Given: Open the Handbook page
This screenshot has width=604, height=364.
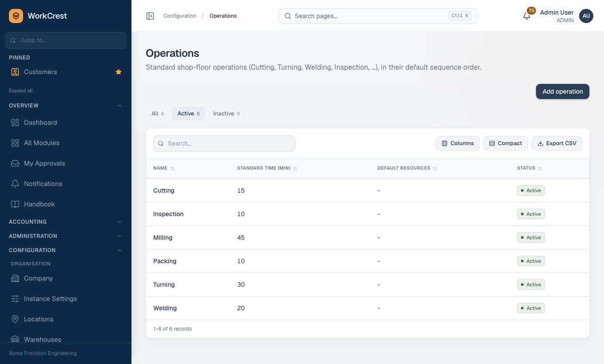Looking at the screenshot, I should click(x=66, y=204).
